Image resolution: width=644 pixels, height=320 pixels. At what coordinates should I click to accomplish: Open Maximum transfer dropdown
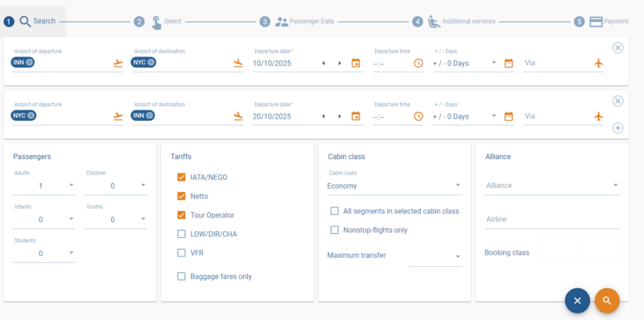[x=435, y=256]
